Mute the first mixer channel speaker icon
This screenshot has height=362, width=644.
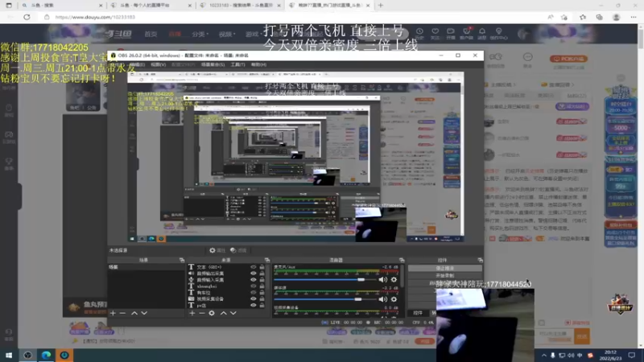coord(382,279)
